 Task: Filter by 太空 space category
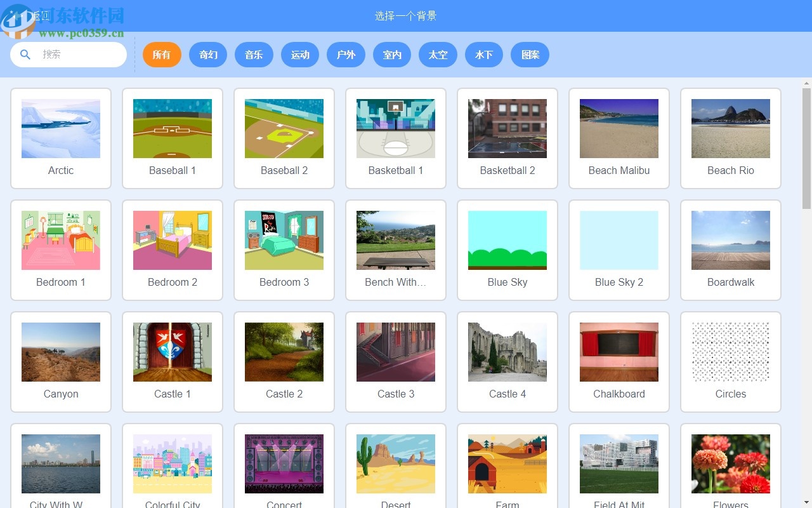[x=438, y=55]
